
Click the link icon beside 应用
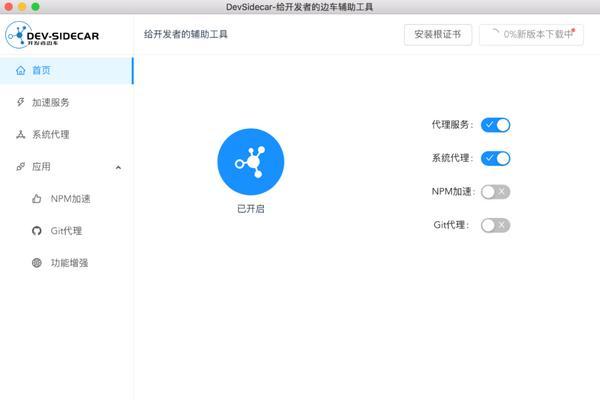click(x=21, y=167)
